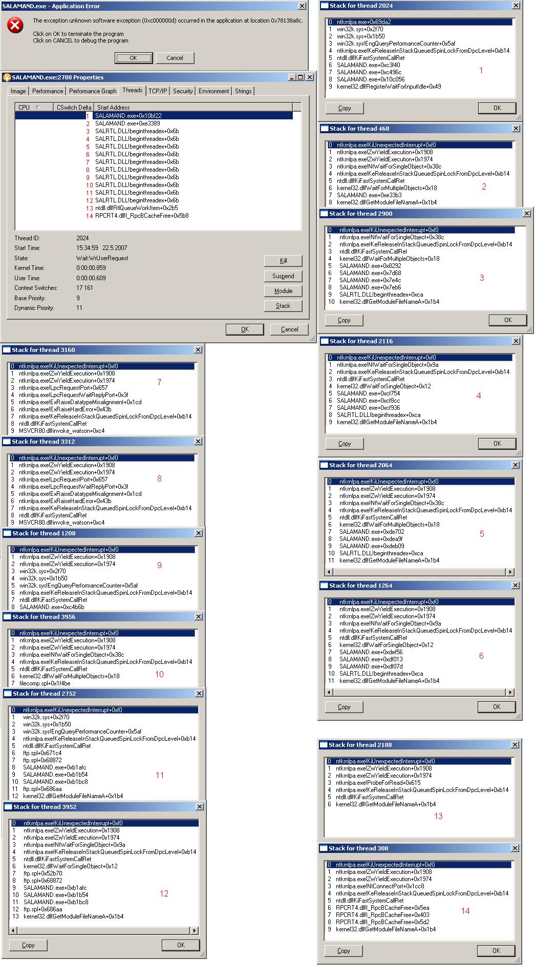Switch to the Performance tab
The image size is (535, 980).
point(48,91)
